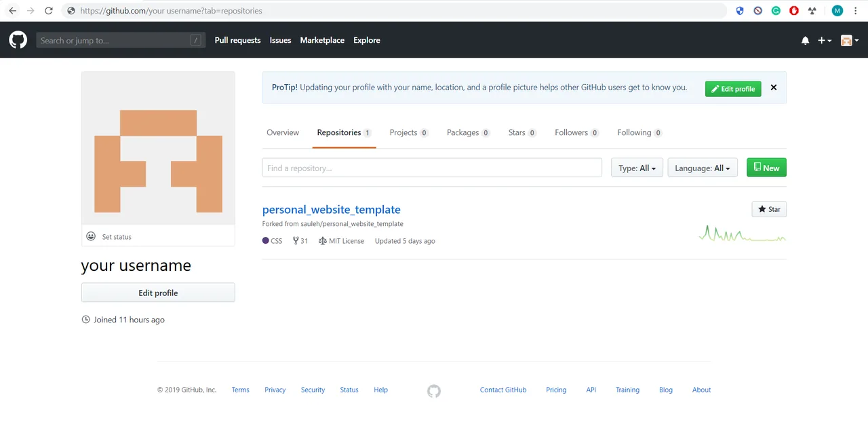This screenshot has height=446, width=868.
Task: Click the slash shortcut icon in search box
Action: click(195, 41)
